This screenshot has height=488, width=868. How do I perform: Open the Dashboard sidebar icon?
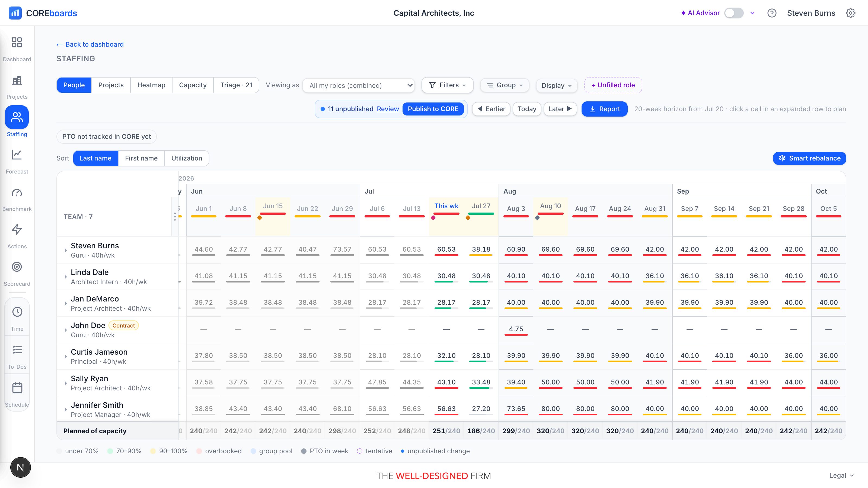17,43
